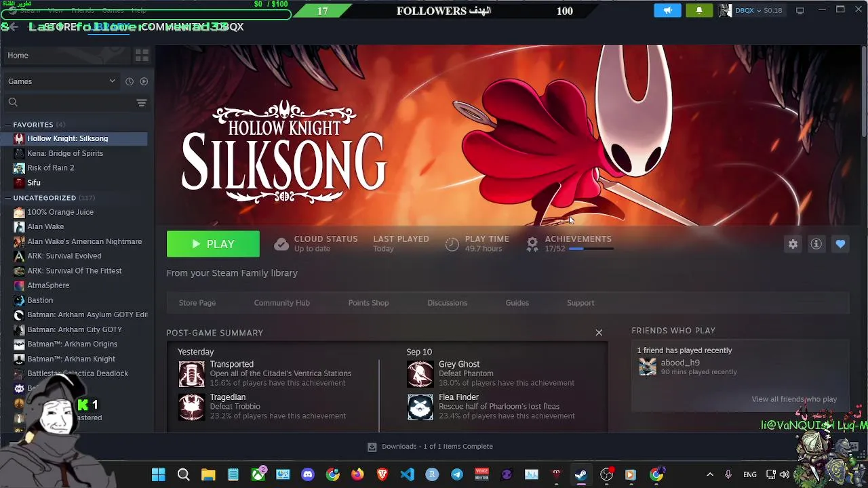Viewport: 868px width, 488px height.
Task: Select Sifu in the favorites list
Action: pyautogui.click(x=34, y=183)
